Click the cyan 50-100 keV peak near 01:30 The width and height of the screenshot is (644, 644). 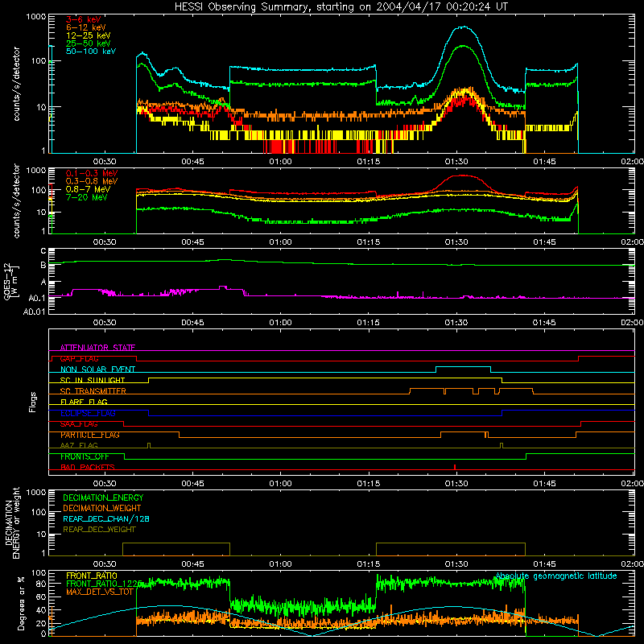[x=464, y=27]
